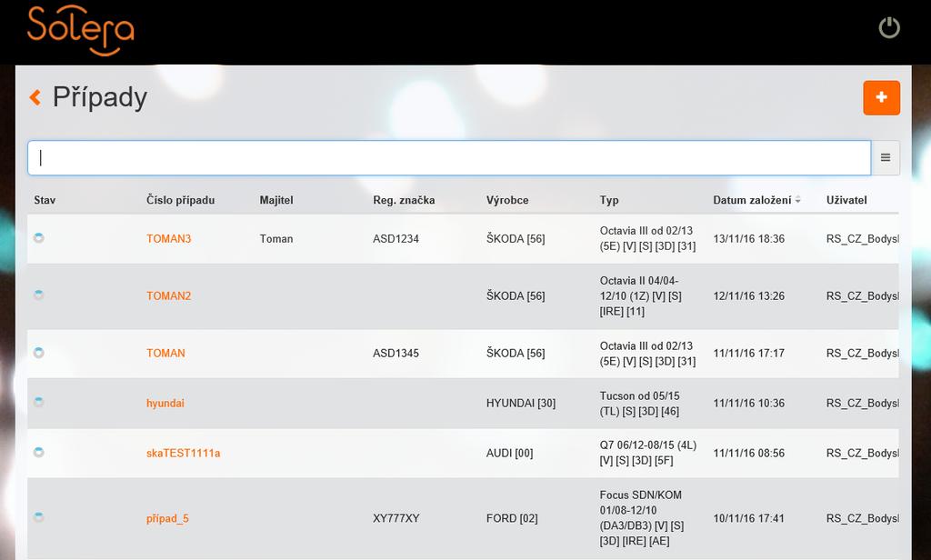Viewport: 931px width, 560px height.
Task: Sort by the Stav column header
Action: click(x=45, y=200)
